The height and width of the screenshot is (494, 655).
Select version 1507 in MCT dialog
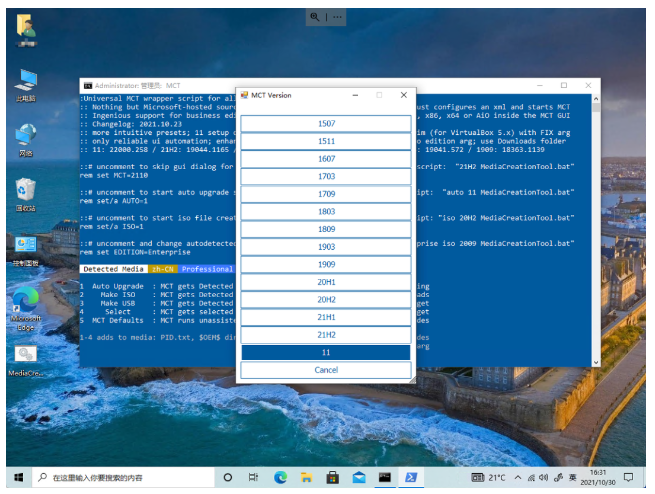326,124
